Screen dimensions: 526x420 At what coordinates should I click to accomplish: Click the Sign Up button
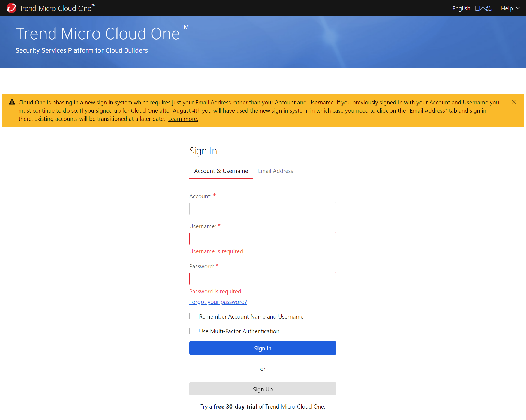coord(262,389)
